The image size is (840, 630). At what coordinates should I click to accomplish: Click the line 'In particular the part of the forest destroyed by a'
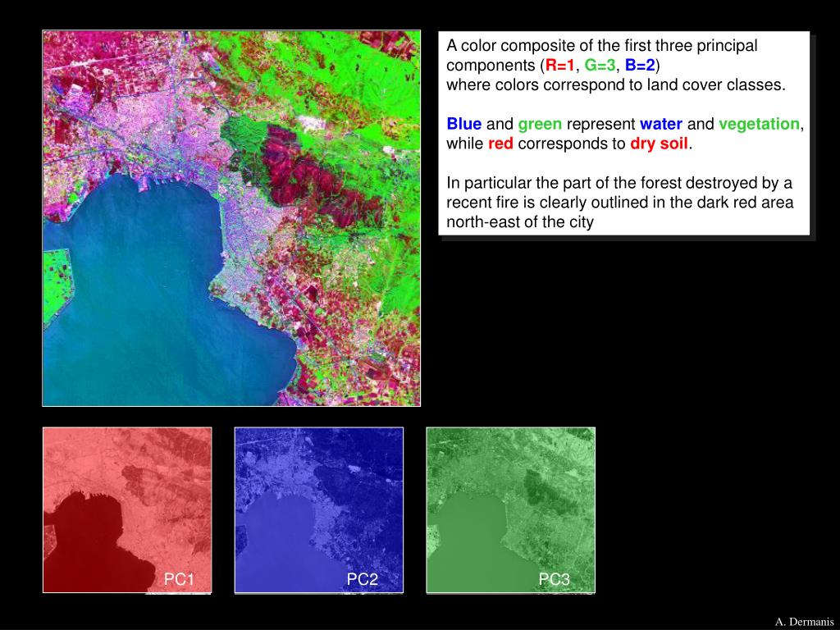point(619,183)
